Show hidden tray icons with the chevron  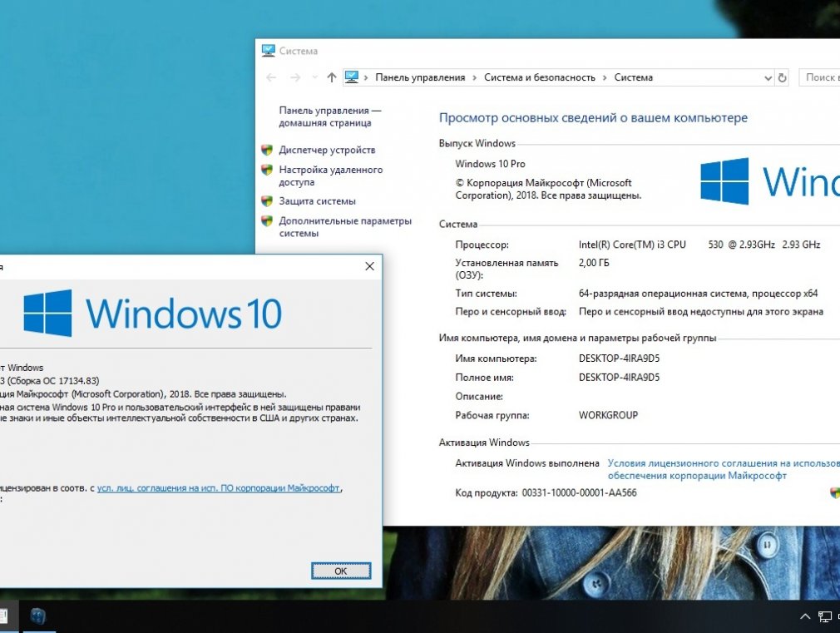pyautogui.click(x=804, y=616)
